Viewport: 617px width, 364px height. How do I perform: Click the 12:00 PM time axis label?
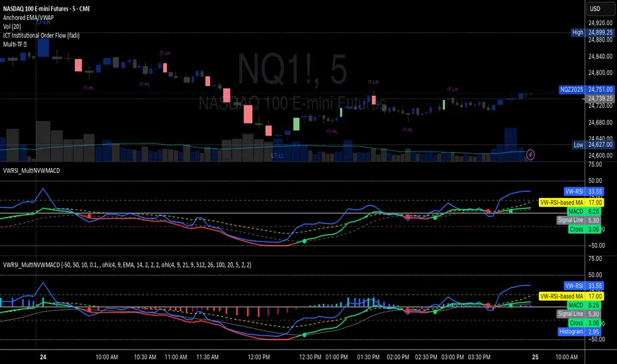pyautogui.click(x=259, y=357)
